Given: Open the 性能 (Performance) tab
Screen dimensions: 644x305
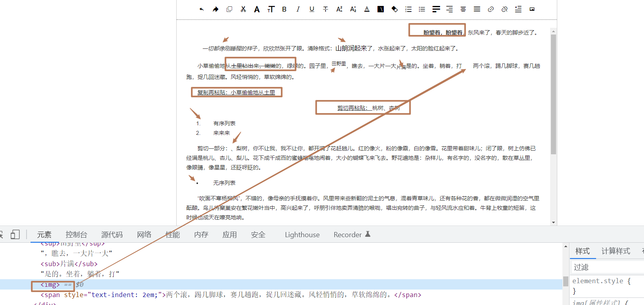Looking at the screenshot, I should point(173,235).
